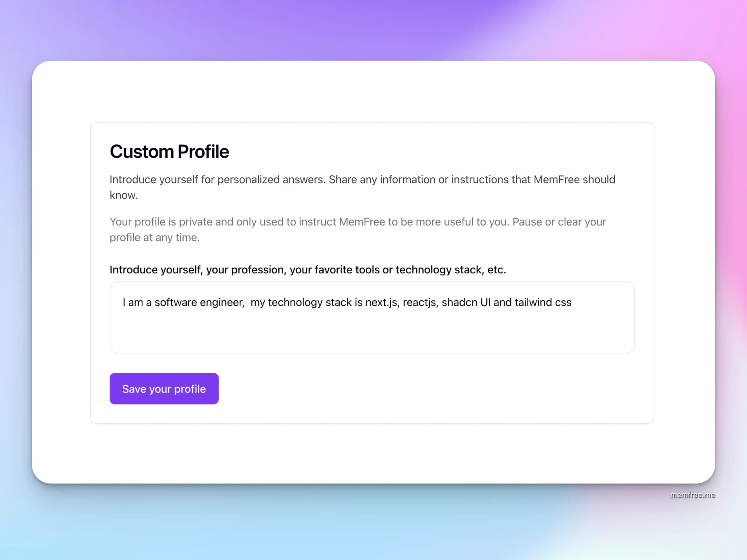Click the "profile at any time." text
The image size is (747, 560).
click(x=154, y=237)
